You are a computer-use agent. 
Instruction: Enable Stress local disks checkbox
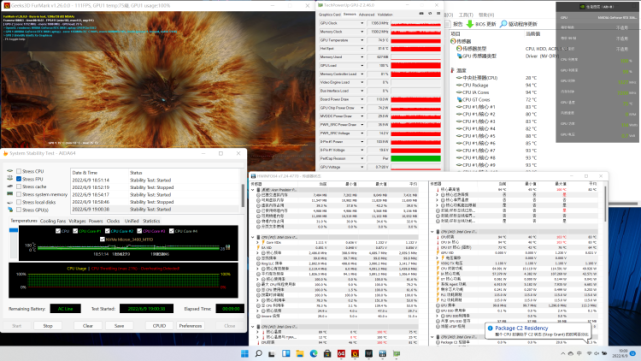point(19,202)
